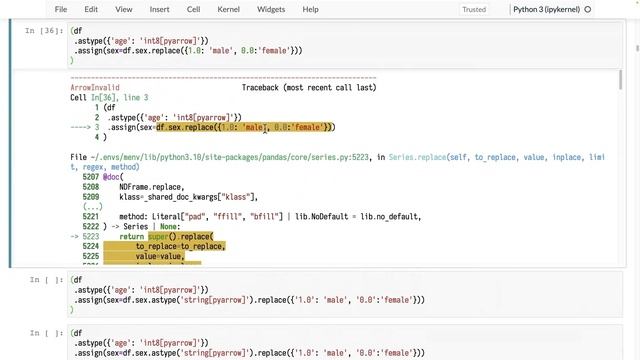Select the In [36] prompt label

44,31
